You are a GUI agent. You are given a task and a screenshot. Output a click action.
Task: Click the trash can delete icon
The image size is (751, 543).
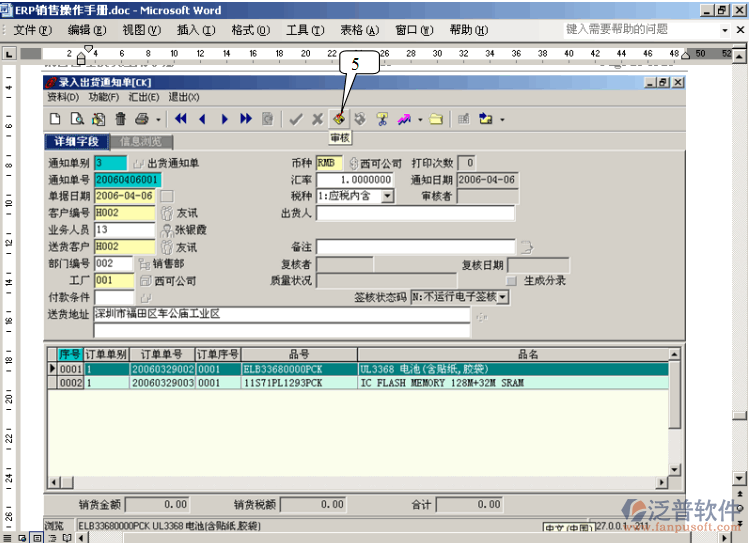[x=119, y=119]
